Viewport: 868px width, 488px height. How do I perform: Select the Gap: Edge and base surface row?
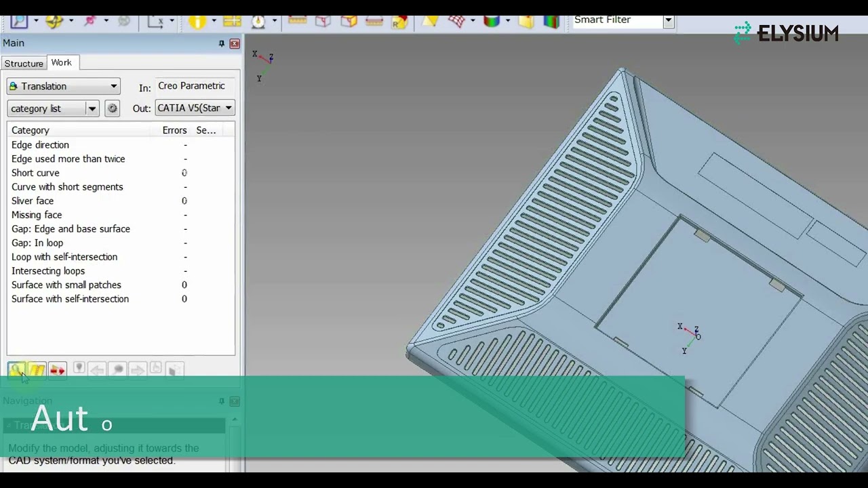[121, 229]
